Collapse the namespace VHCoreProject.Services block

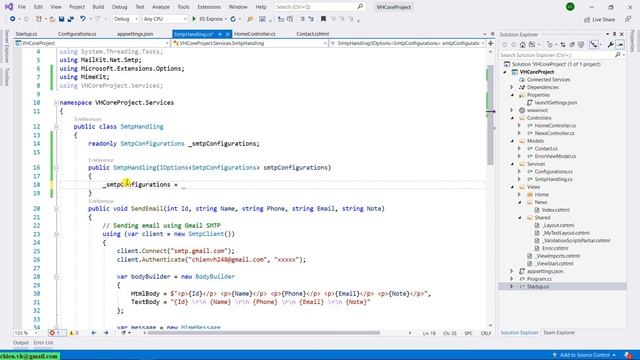pos(56,102)
